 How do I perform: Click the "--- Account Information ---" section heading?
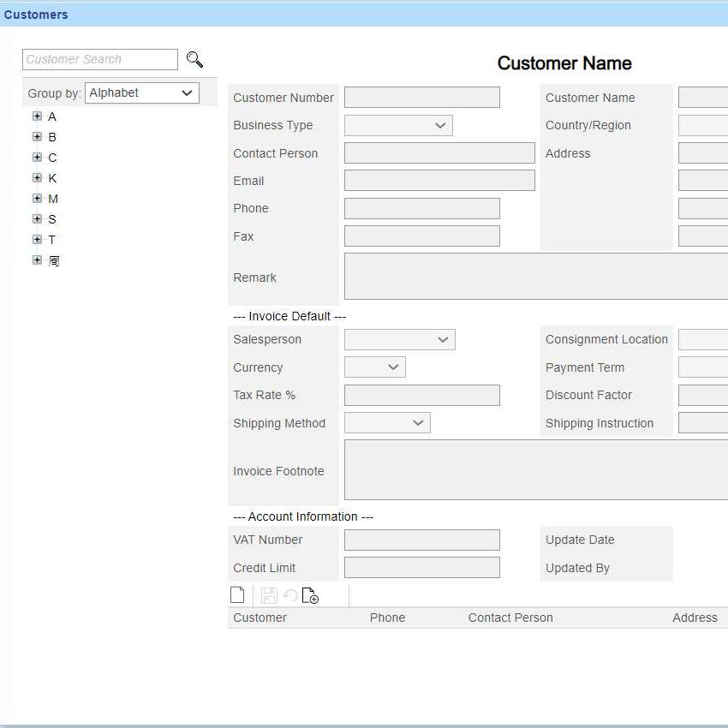click(303, 516)
